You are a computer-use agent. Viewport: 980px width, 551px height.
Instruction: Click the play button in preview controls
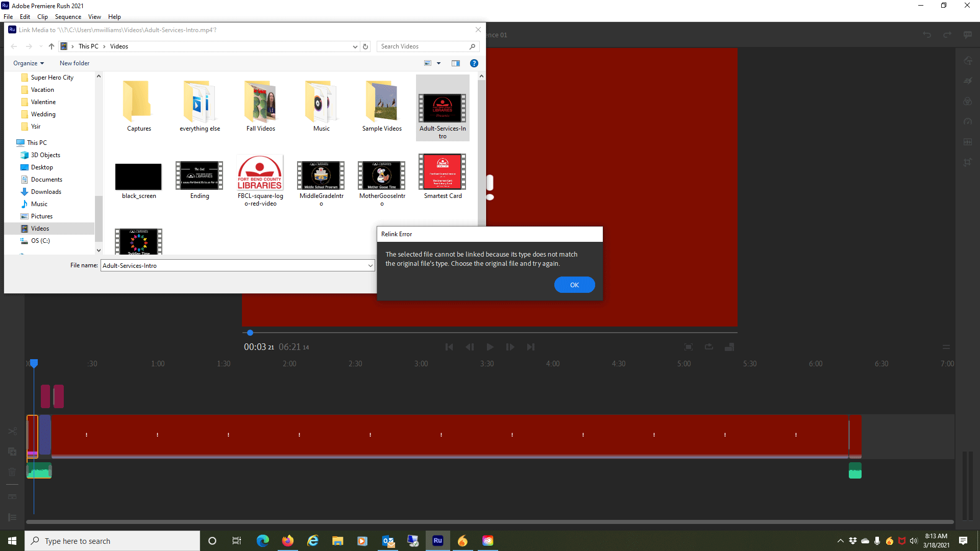click(489, 347)
